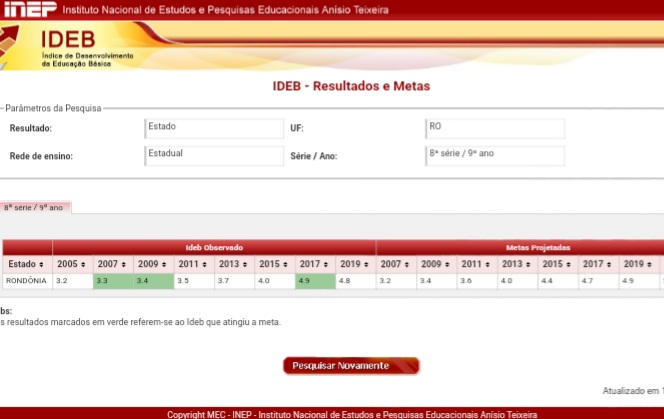Click the UF field showing RO
This screenshot has width=664, height=419.
click(495, 128)
